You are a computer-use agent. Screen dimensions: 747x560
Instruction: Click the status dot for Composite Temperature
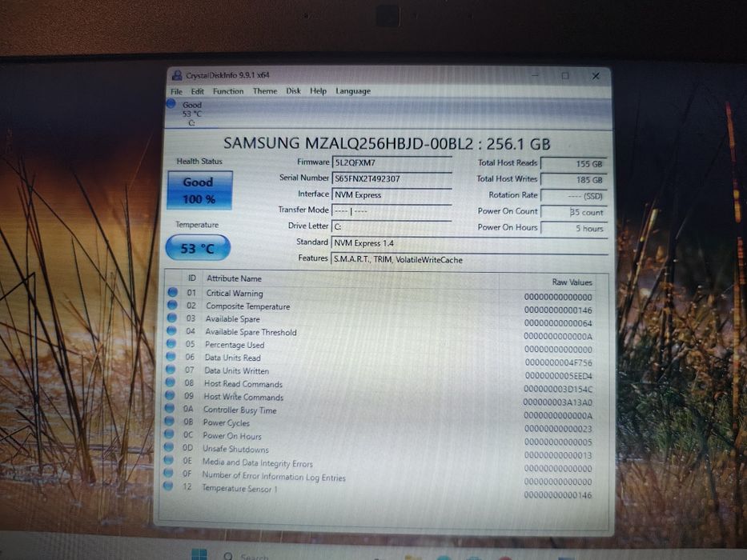coord(172,306)
